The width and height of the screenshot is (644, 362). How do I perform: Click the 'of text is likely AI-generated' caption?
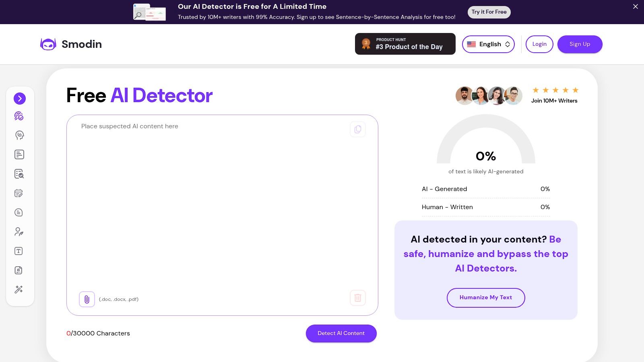point(486,171)
